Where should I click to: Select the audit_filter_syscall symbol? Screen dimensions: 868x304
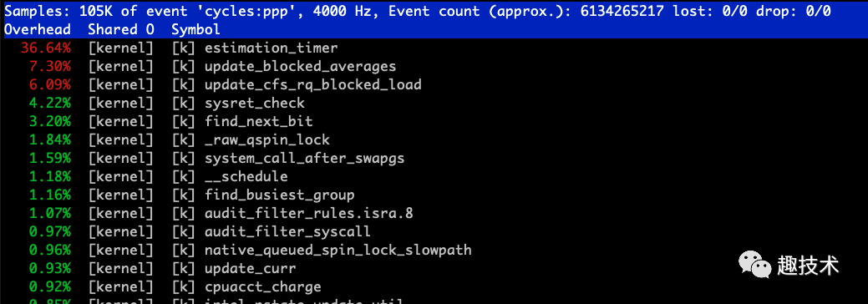tap(288, 231)
